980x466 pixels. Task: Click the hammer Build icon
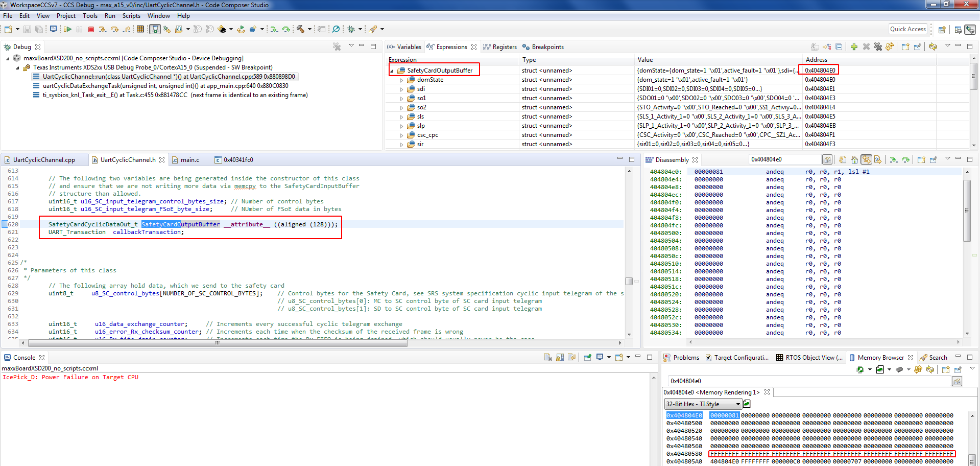coord(300,30)
